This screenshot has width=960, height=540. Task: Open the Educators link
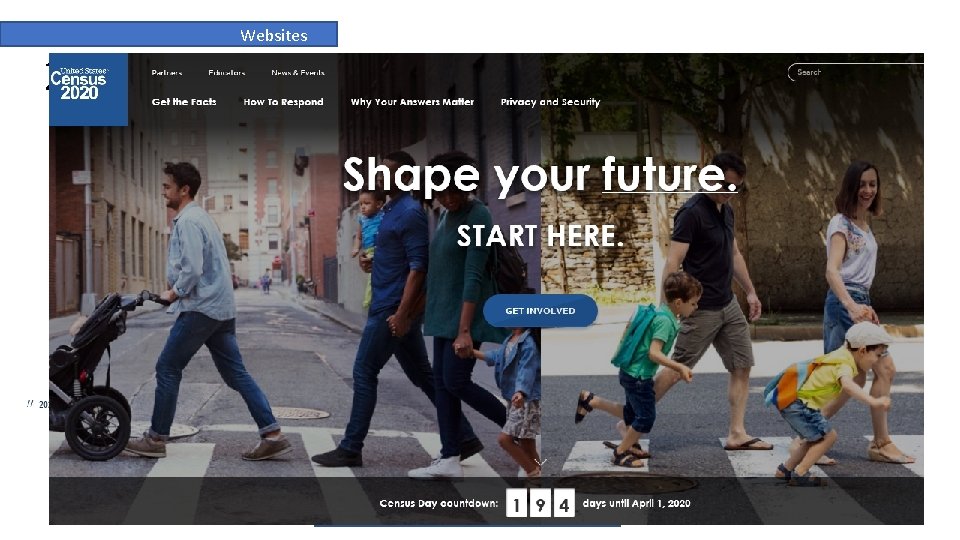[x=227, y=72]
